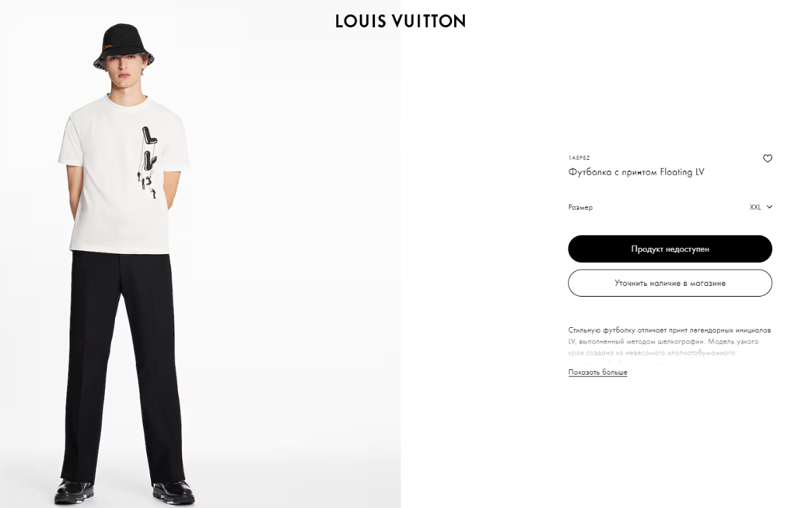
Task: Click the product description paragraph
Action: (670, 346)
